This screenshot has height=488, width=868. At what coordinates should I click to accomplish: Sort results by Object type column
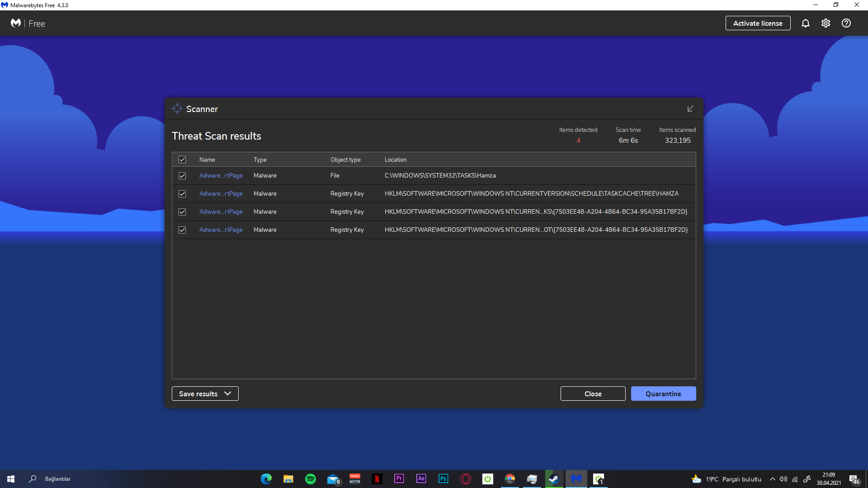tap(345, 160)
